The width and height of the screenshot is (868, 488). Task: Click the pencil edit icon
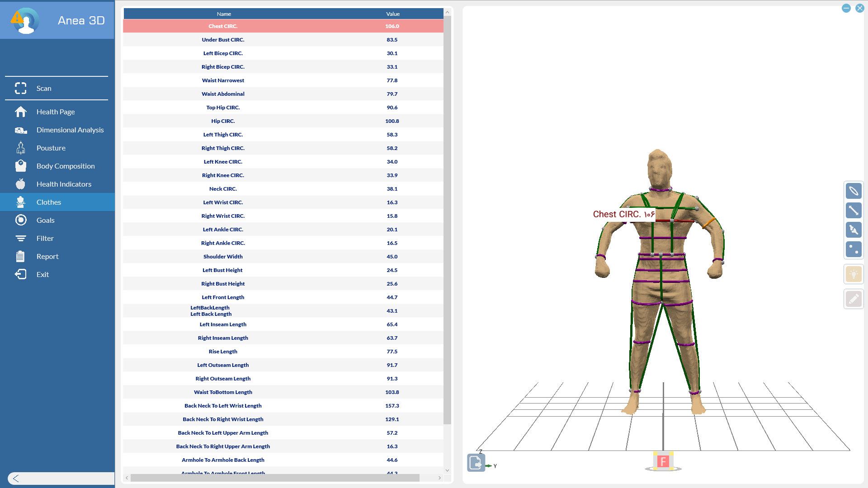click(x=854, y=299)
